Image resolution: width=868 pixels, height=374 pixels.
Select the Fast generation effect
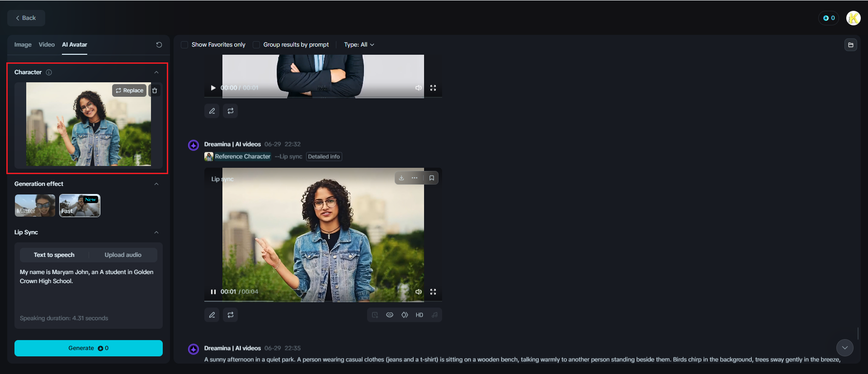(x=80, y=206)
